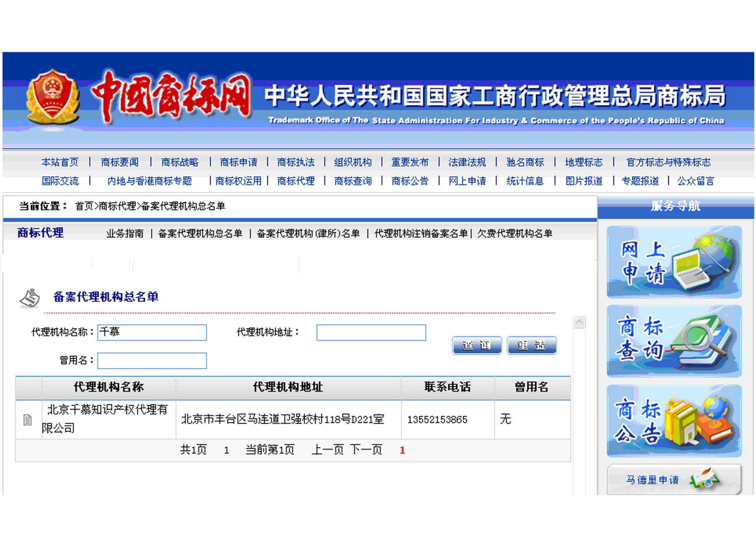This screenshot has width=756, height=547.
Task: Click inside the 代理机构地址 input field
Action: tap(371, 333)
